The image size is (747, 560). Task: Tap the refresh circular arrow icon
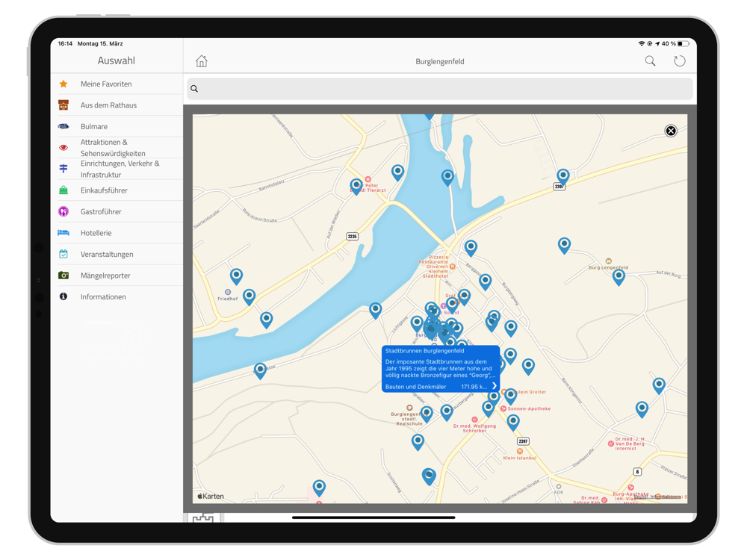click(679, 61)
